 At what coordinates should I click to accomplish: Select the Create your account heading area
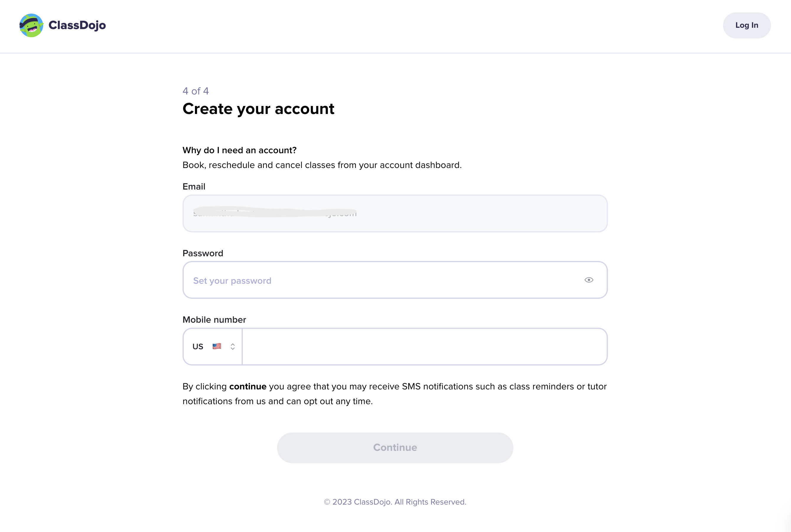258,109
